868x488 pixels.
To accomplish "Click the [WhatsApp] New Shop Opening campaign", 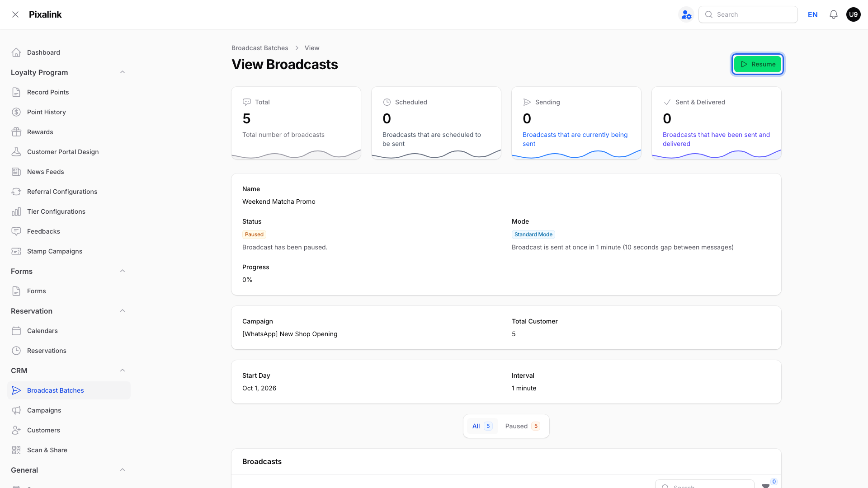I will point(290,334).
